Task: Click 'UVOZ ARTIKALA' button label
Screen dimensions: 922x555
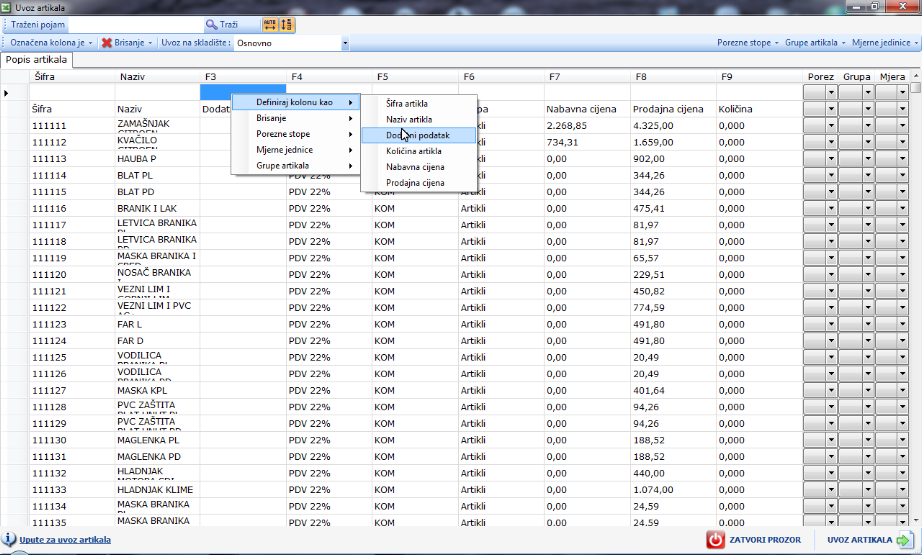Action: (x=860, y=540)
